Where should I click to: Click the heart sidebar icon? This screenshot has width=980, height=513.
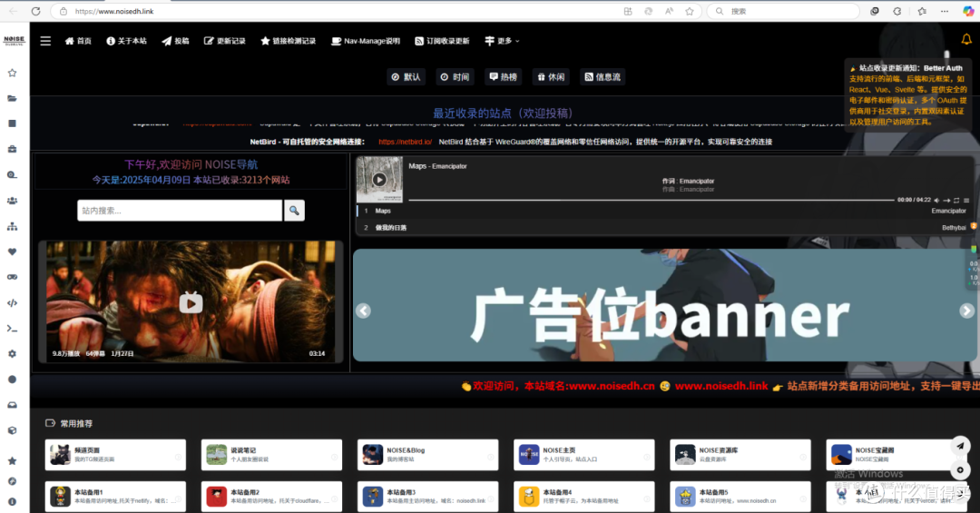[12, 252]
